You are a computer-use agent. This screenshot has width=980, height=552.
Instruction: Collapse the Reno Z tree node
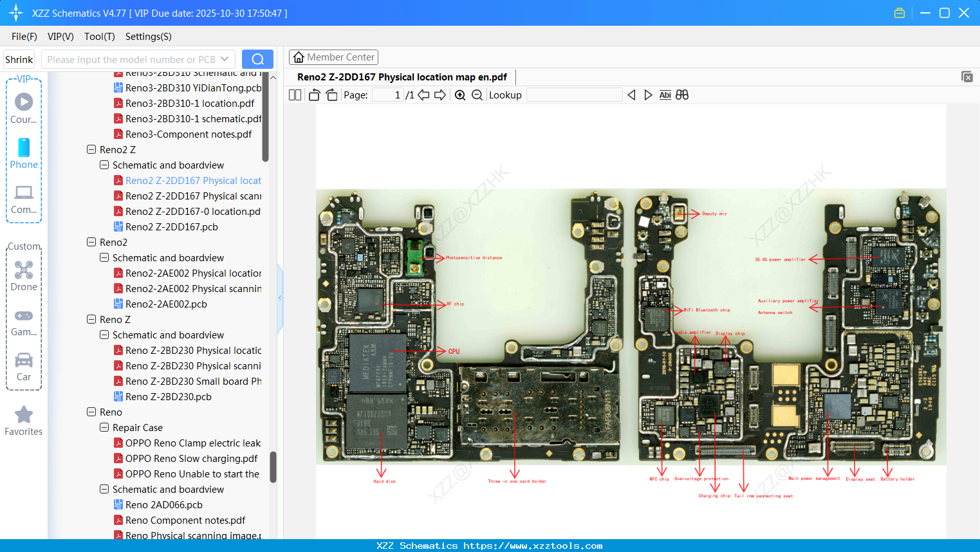click(91, 319)
